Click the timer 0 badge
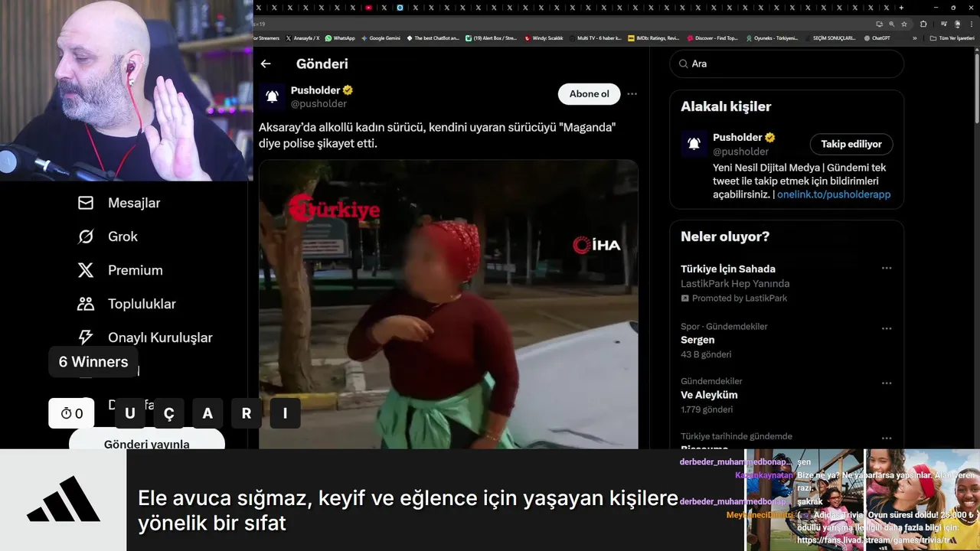Image resolution: width=980 pixels, height=551 pixels. coord(72,413)
